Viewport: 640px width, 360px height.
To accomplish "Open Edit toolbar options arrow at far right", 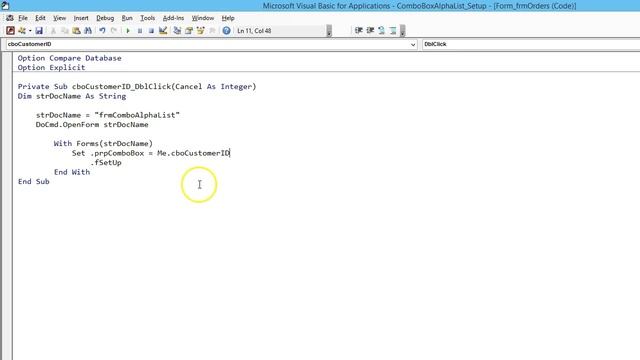I will 402,31.
